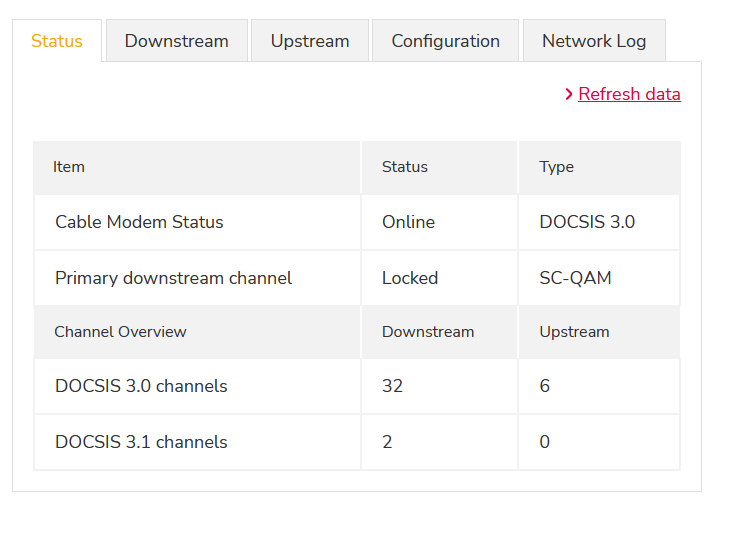The height and width of the screenshot is (554, 750).
Task: Click the downstream count value 32
Action: 392,386
